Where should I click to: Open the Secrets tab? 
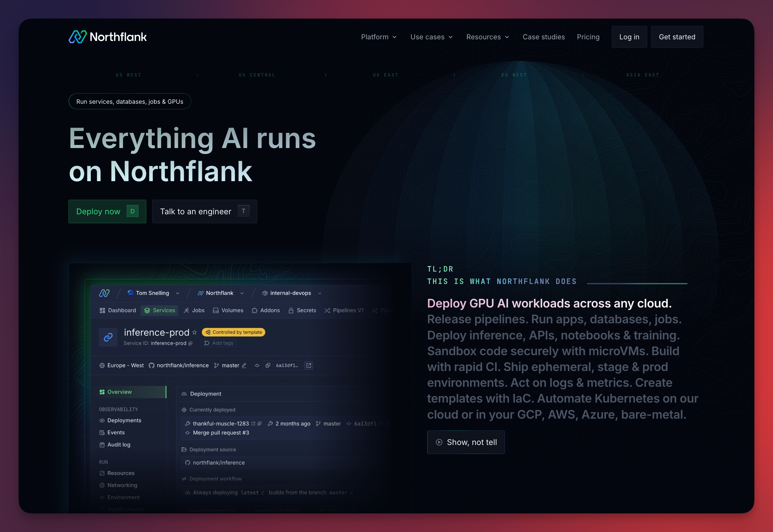click(302, 310)
